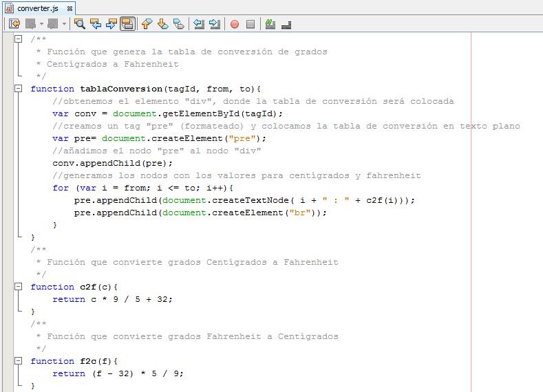Find the next occurrence

click(111, 24)
